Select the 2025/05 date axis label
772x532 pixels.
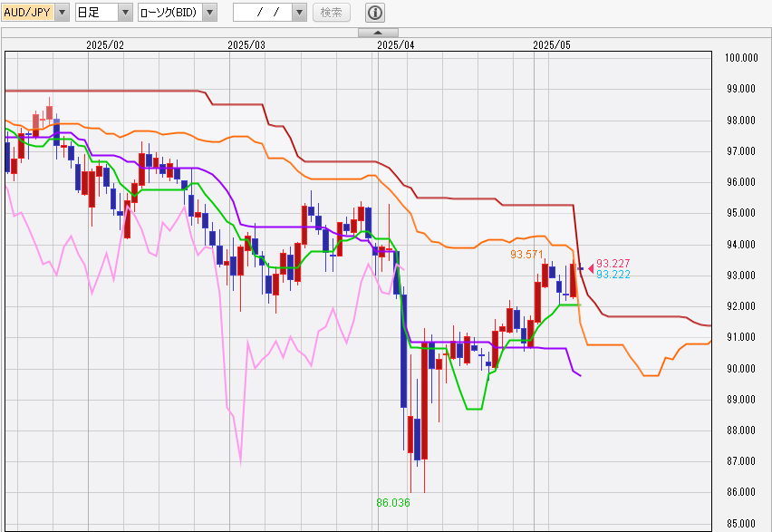click(551, 44)
